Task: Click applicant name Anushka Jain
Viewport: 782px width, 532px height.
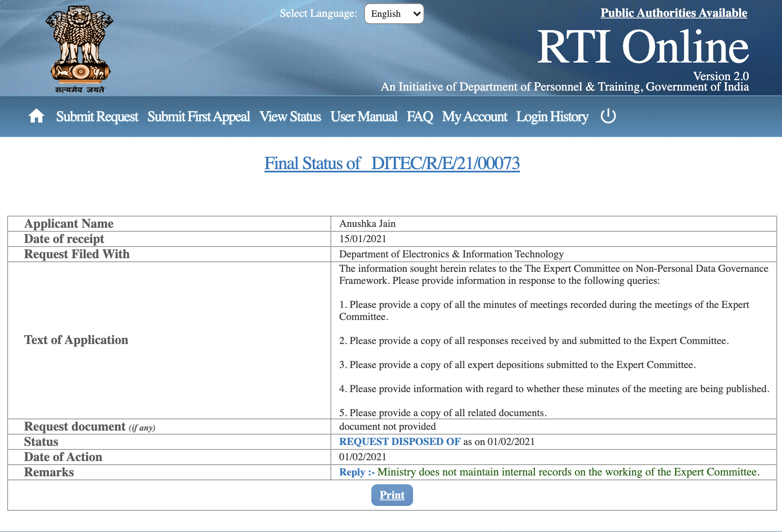Action: pyautogui.click(x=367, y=224)
